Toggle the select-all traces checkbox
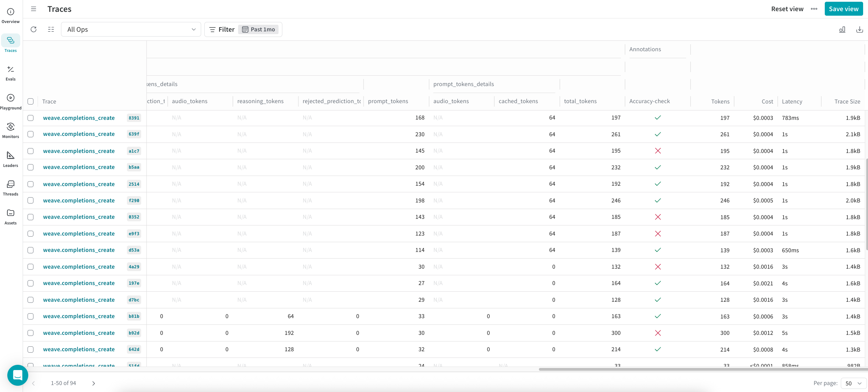The image size is (868, 392). (31, 101)
